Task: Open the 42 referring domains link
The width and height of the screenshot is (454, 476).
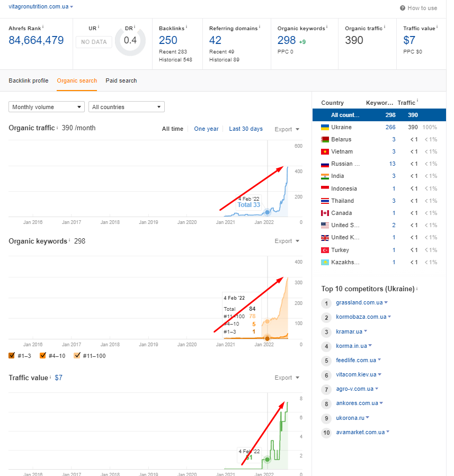Action: point(215,40)
